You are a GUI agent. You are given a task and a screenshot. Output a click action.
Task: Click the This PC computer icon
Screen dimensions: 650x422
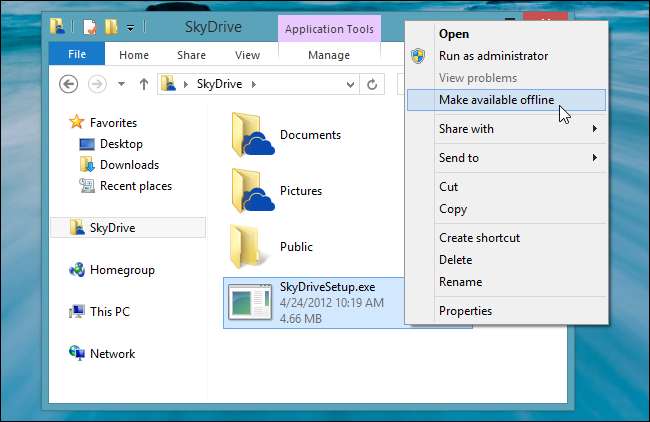click(77, 311)
